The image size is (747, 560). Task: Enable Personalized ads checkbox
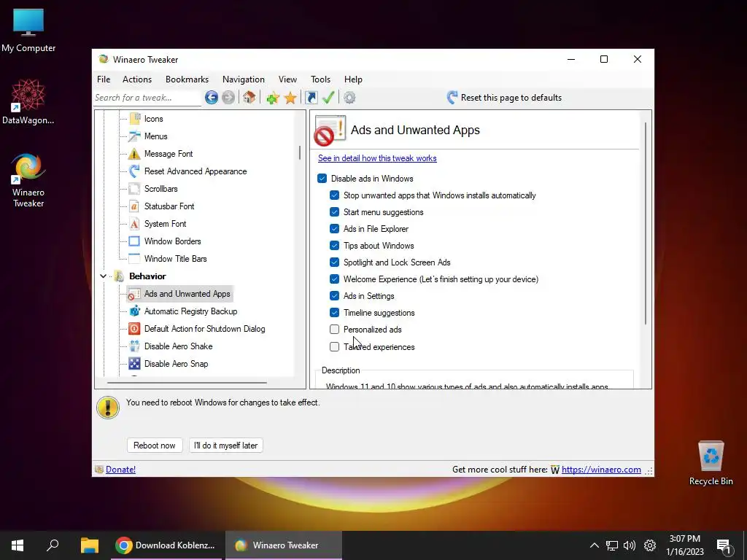pos(334,330)
